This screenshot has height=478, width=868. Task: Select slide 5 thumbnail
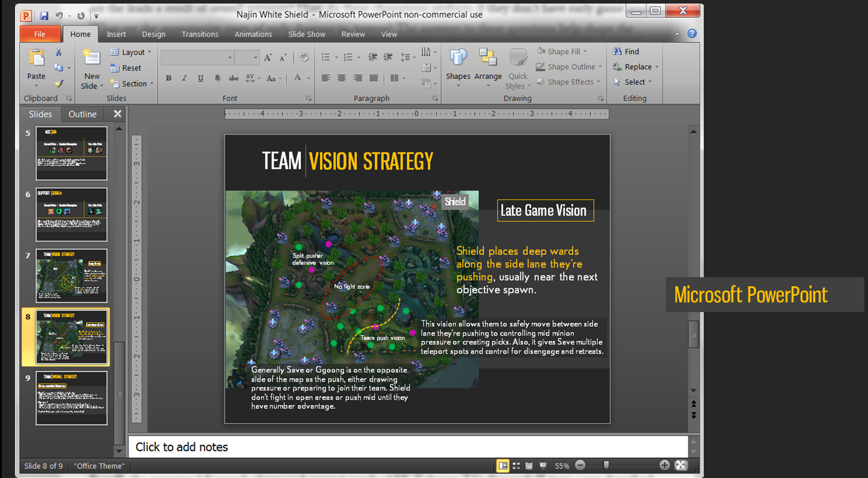click(72, 153)
